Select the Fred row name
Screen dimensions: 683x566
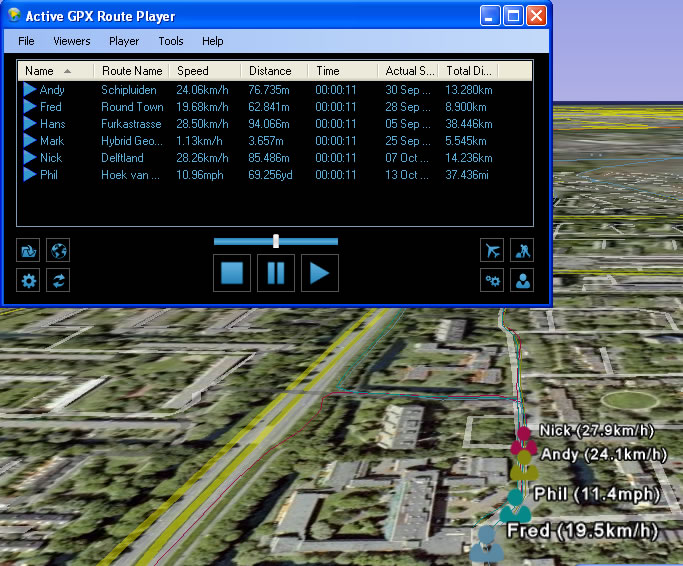click(51, 107)
